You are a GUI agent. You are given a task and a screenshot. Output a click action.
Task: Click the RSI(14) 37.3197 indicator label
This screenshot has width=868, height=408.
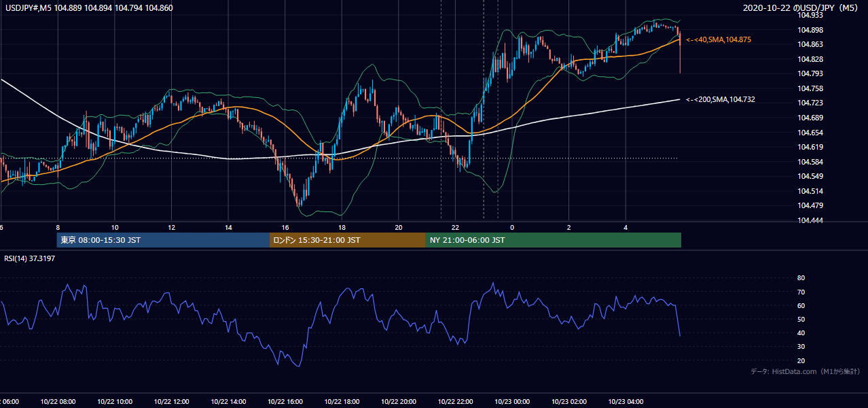[x=30, y=258]
